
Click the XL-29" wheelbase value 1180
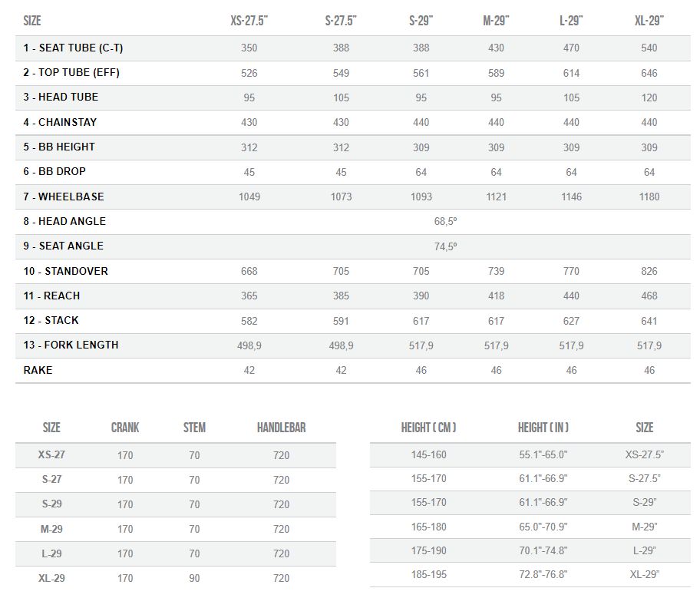point(649,197)
